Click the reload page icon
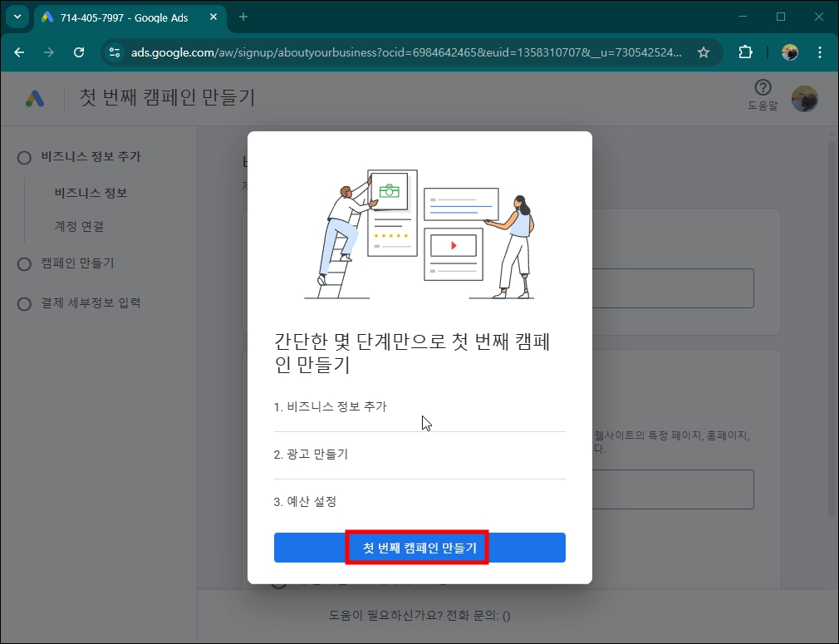The width and height of the screenshot is (839, 644). pos(79,52)
